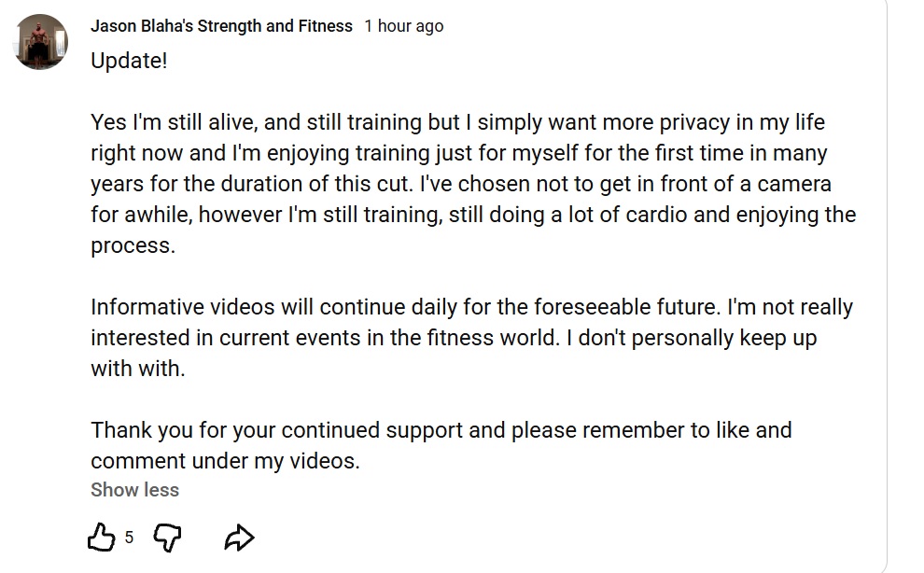Click the 'Update!' heading text
The height and width of the screenshot is (573, 924).
129,60
